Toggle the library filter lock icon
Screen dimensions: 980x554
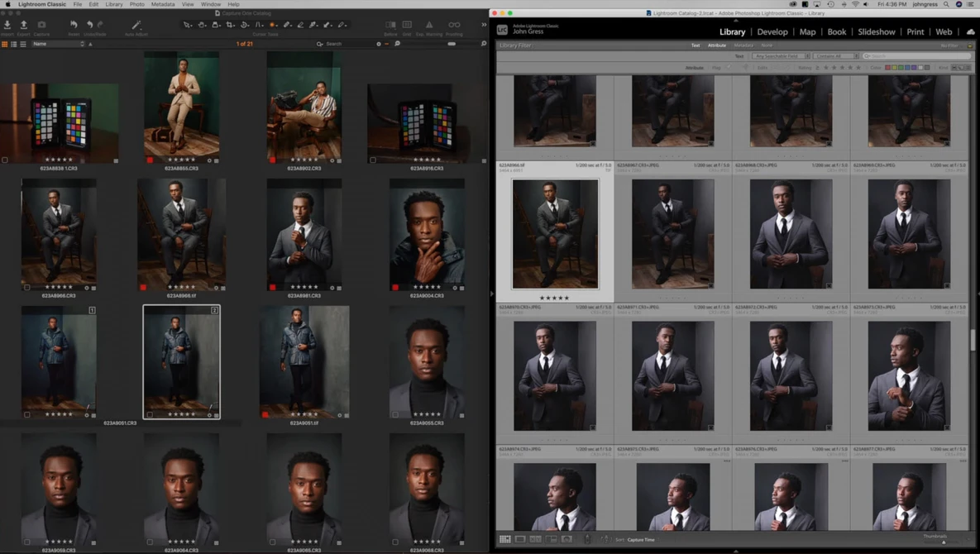click(970, 45)
